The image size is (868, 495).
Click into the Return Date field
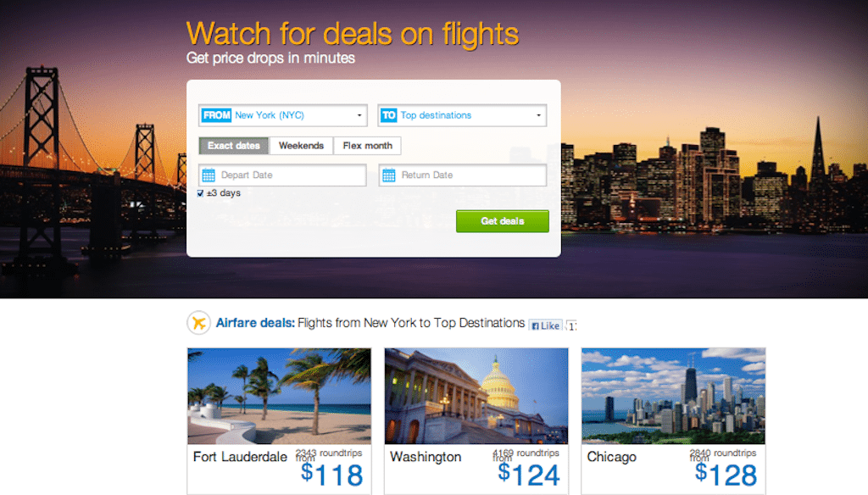(463, 175)
